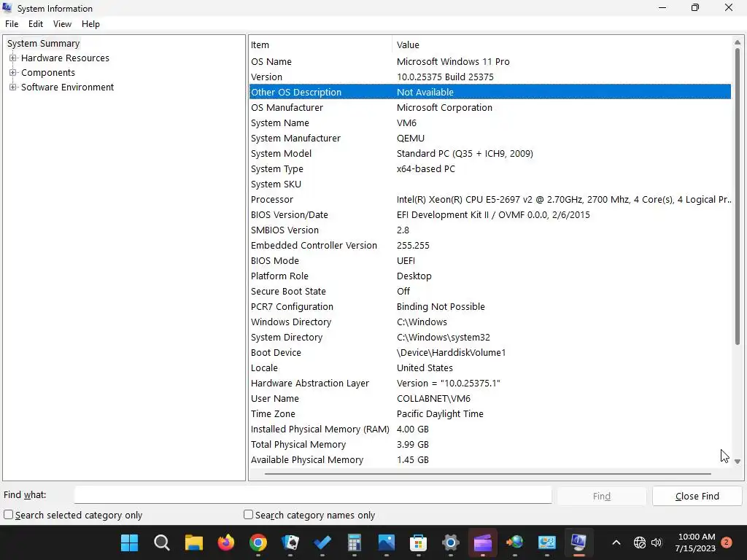The image size is (747, 560).
Task: Select System Summary tree node
Action: 43,43
